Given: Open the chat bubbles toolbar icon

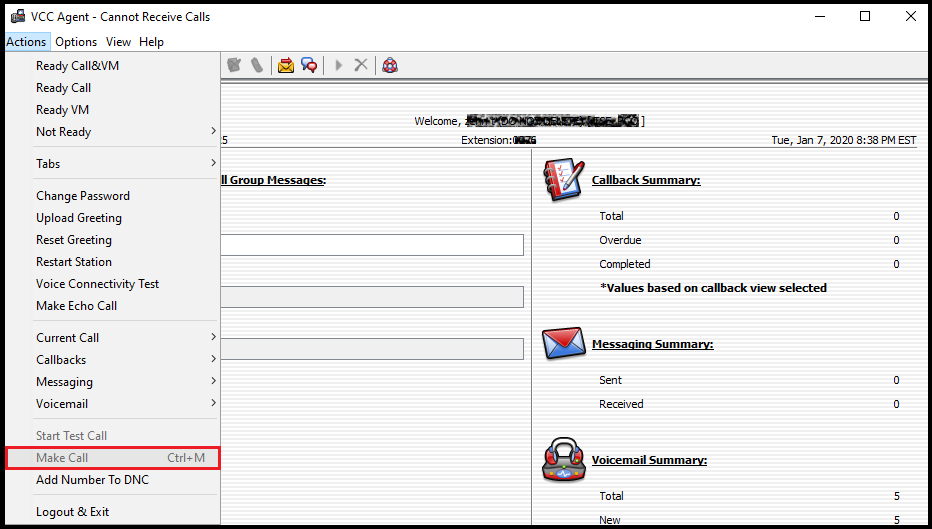Looking at the screenshot, I should click(308, 65).
